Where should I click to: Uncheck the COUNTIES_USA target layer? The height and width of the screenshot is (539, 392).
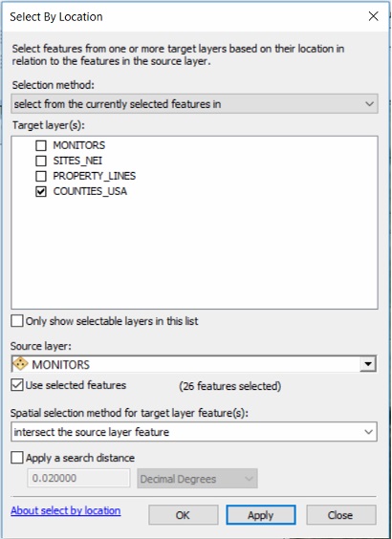(x=41, y=191)
